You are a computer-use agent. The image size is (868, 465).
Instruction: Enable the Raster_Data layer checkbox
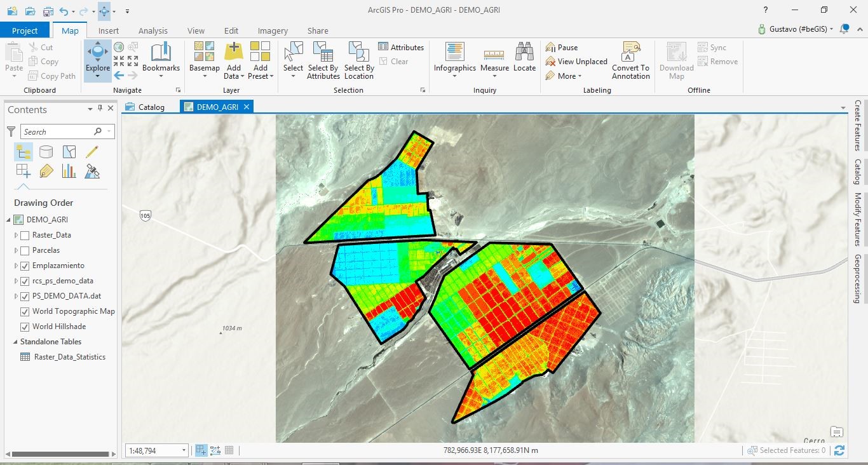pyautogui.click(x=25, y=235)
